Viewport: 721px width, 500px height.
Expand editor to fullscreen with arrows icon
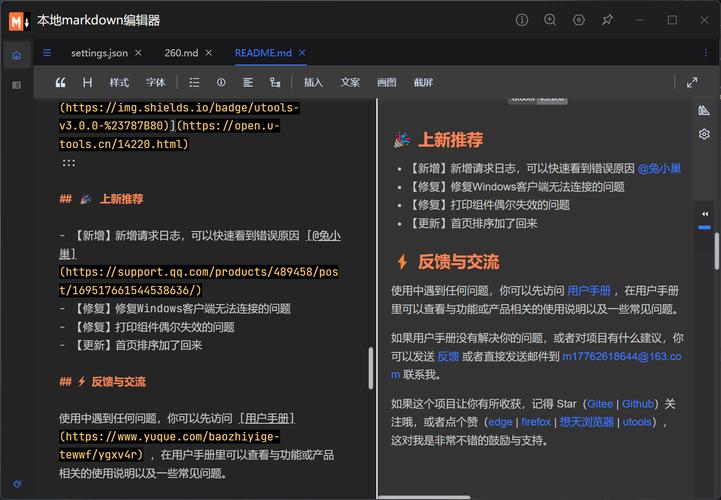(692, 82)
